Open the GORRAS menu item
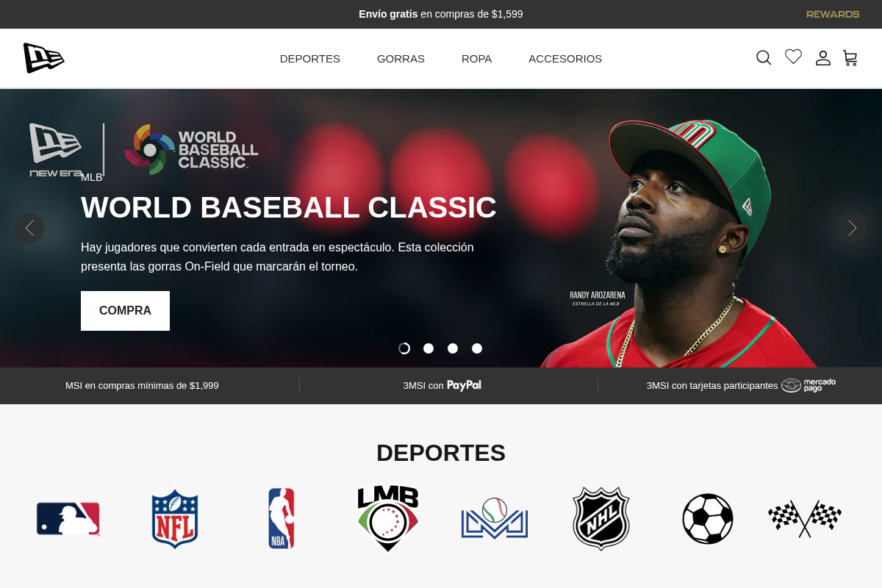 click(401, 59)
